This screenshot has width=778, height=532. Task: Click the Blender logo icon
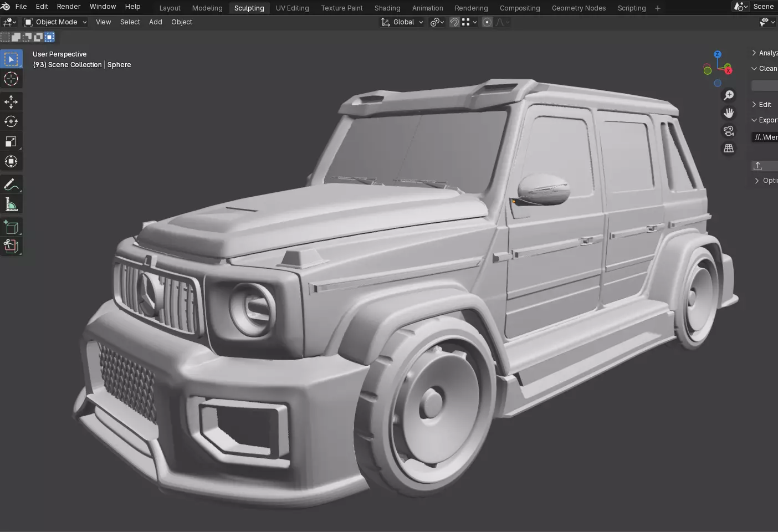point(6,7)
